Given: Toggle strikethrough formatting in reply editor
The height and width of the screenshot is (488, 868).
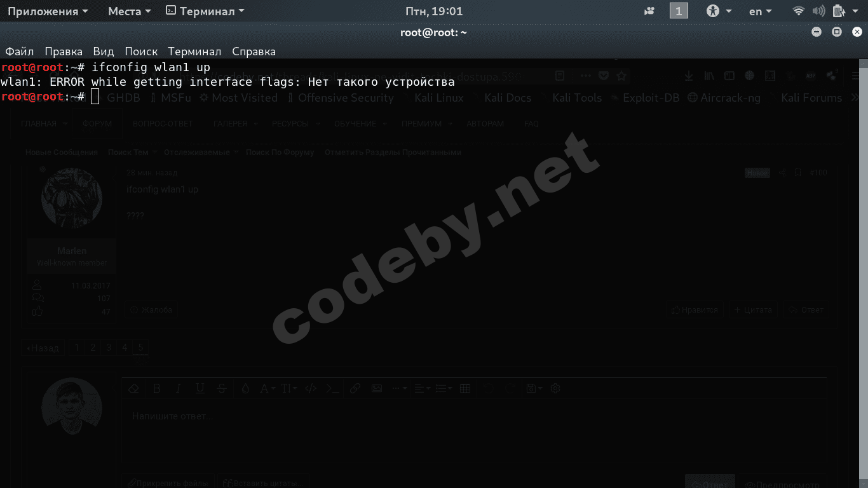Looking at the screenshot, I should 222,388.
